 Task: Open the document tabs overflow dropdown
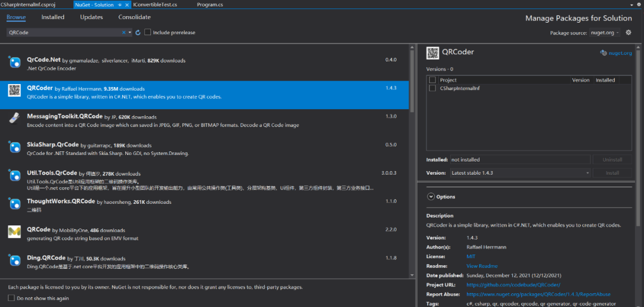(631, 5)
